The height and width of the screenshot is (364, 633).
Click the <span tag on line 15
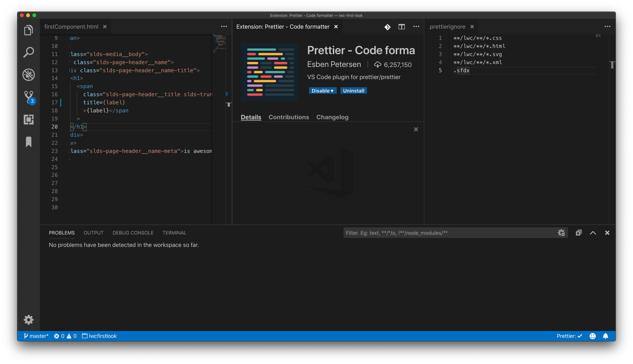point(85,86)
